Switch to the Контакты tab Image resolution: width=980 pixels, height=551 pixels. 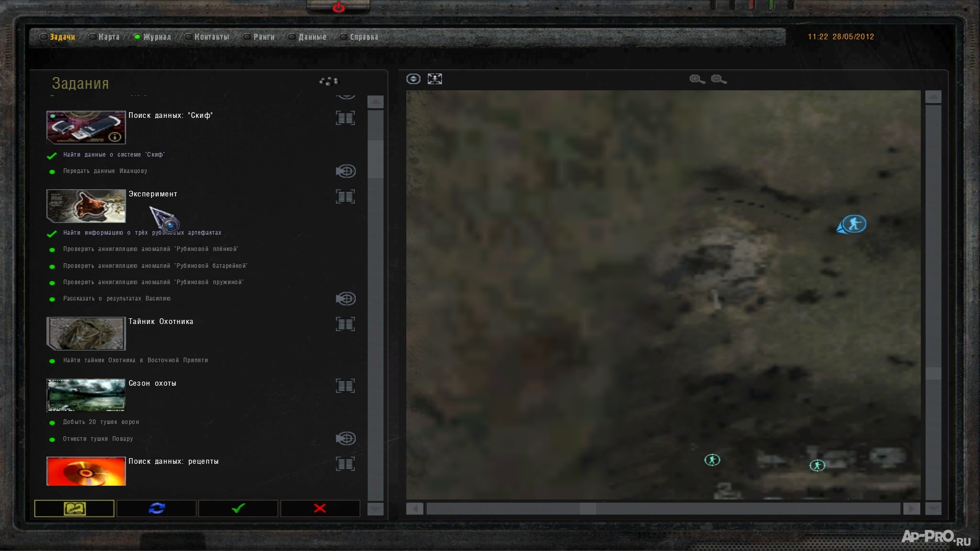212,37
